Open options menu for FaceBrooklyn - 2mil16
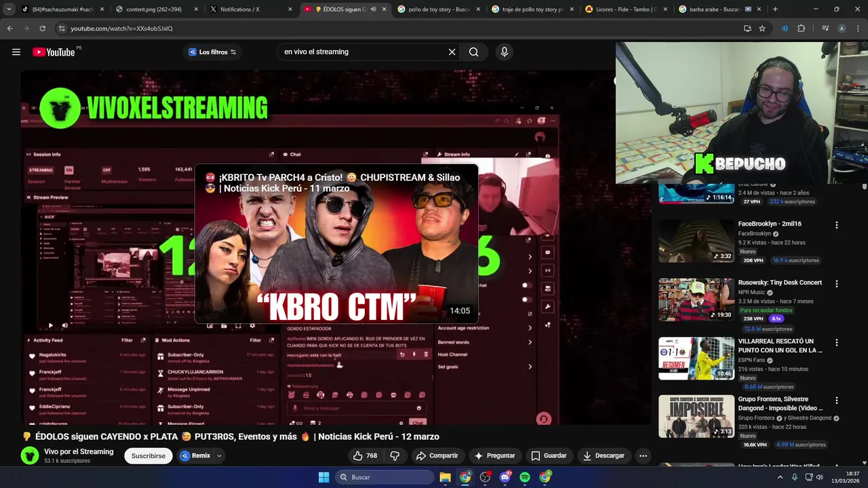The width and height of the screenshot is (868, 488). (836, 225)
